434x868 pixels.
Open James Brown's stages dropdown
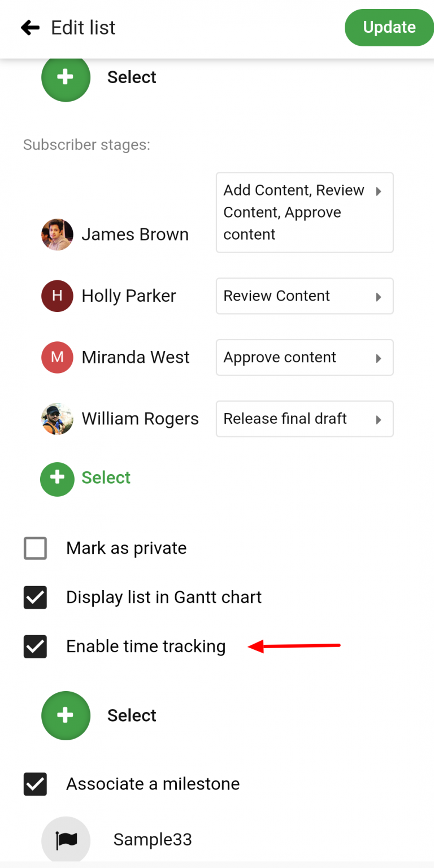coord(305,212)
